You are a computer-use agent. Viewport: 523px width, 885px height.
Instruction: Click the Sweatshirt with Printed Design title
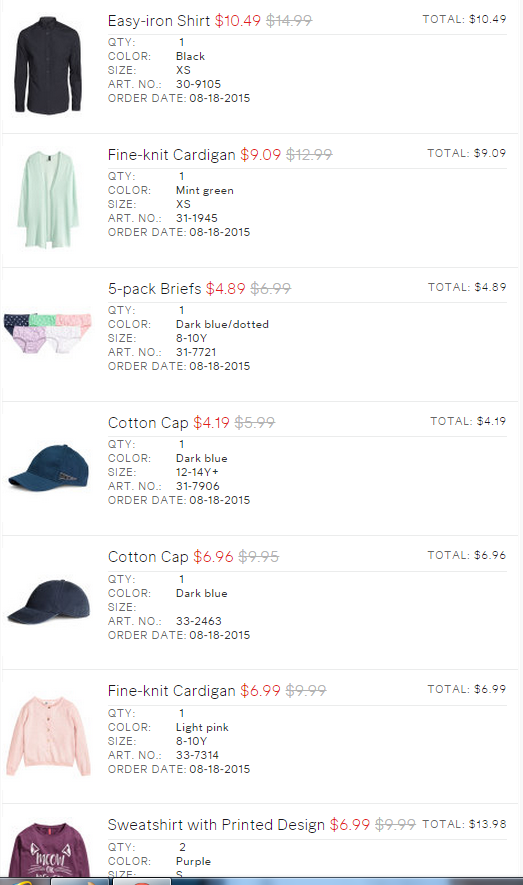[216, 825]
